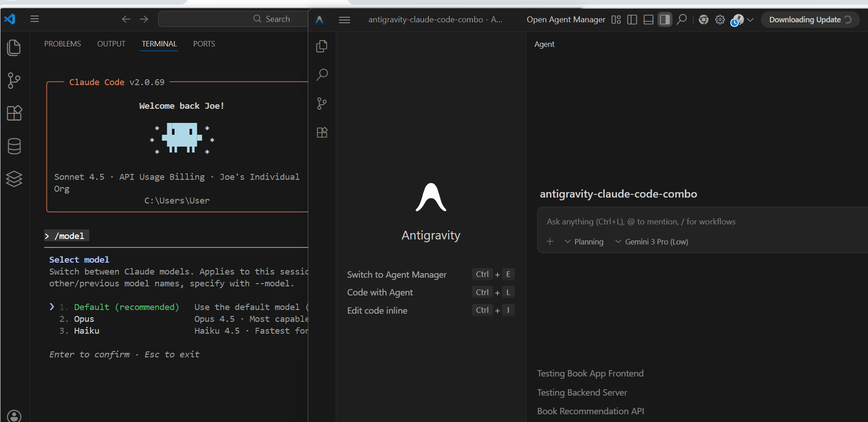Screen dimensions: 868x422
Task: Open Antigravity extensions sidebar icon
Action: point(322,132)
